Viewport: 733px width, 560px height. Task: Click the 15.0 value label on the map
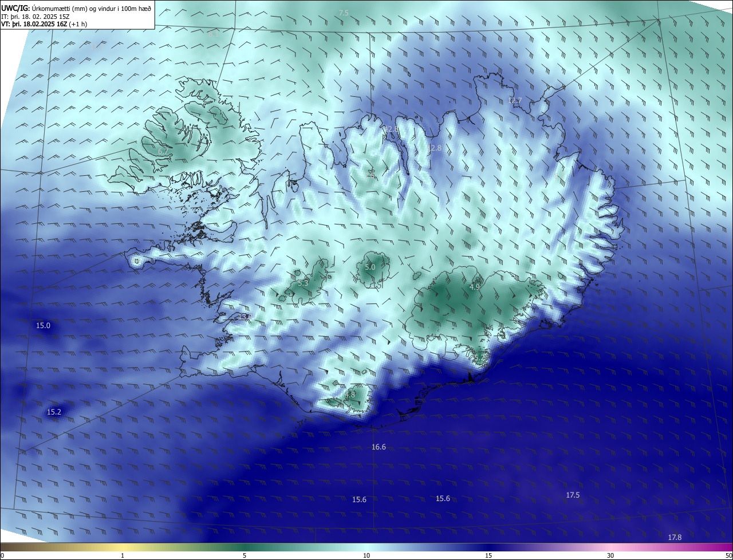tap(44, 325)
